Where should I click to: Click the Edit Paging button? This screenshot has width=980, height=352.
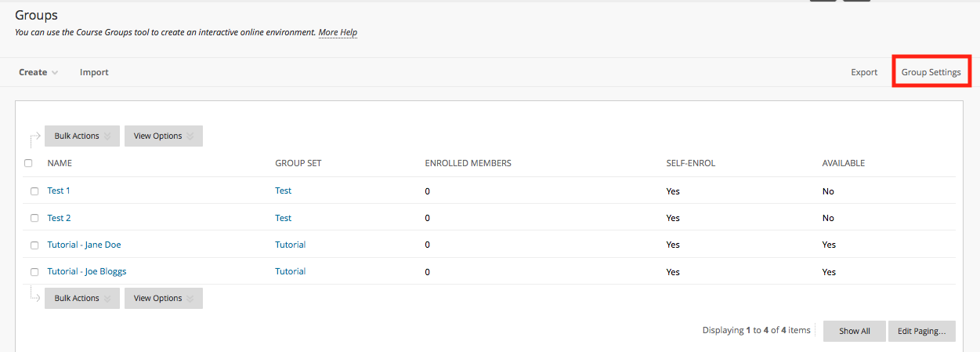pos(921,331)
